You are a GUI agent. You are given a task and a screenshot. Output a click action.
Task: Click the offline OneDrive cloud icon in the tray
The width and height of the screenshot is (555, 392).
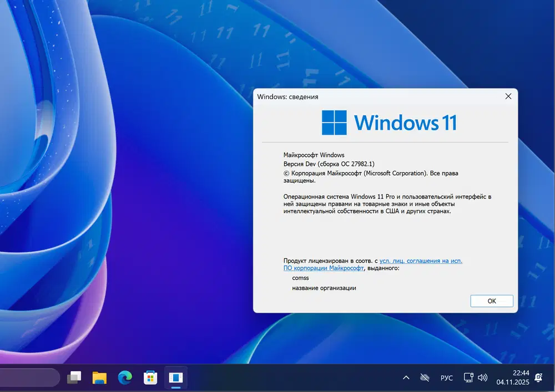[425, 378]
